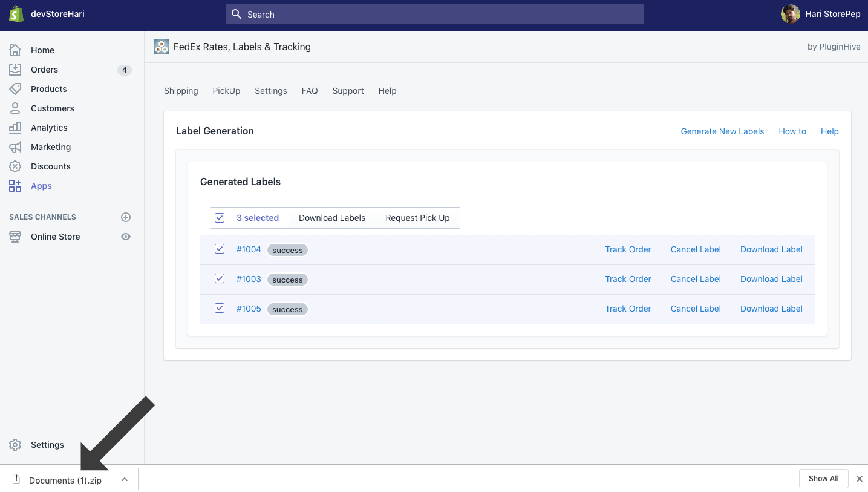Uncheck order #1005 checkbox
Screen dimensions: 868x492
coord(220,308)
